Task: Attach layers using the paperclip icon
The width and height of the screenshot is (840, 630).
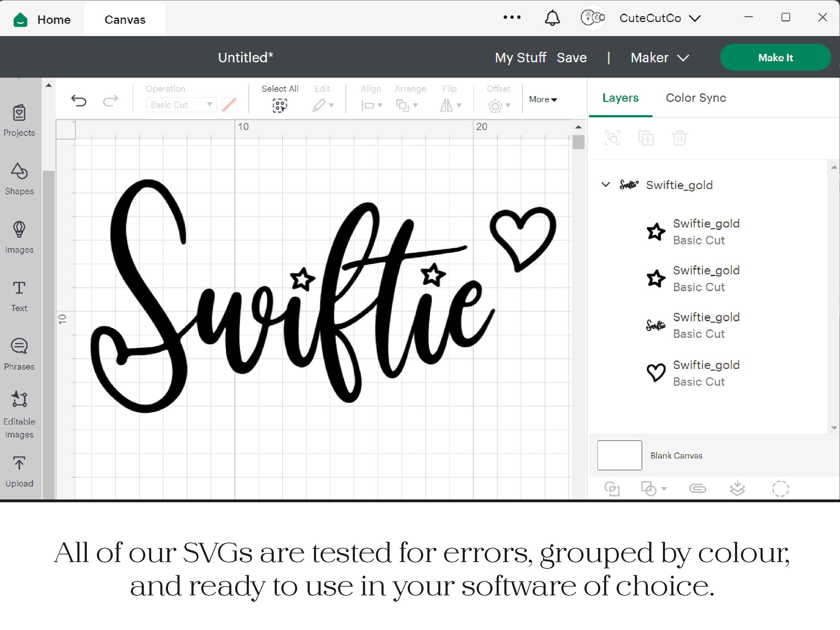Action: click(x=698, y=488)
